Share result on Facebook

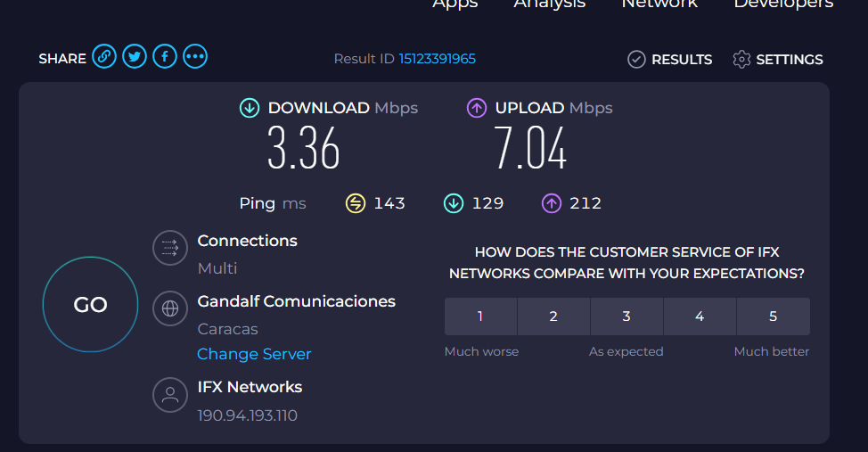[165, 57]
